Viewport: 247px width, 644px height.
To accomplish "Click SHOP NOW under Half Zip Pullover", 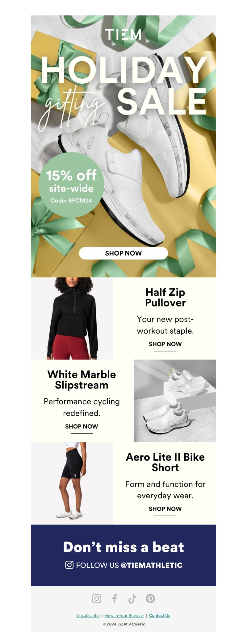I will 165,344.
